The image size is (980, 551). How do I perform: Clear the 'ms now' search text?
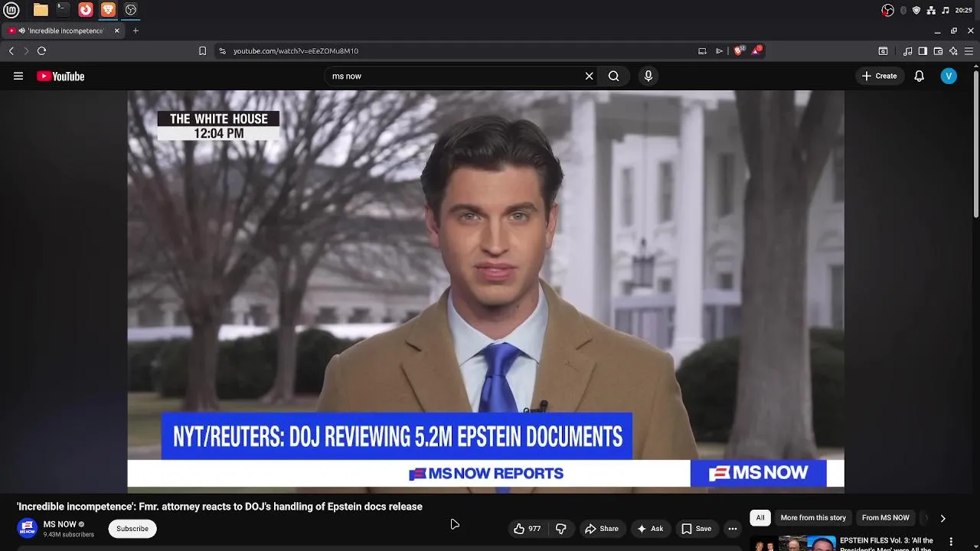click(589, 76)
